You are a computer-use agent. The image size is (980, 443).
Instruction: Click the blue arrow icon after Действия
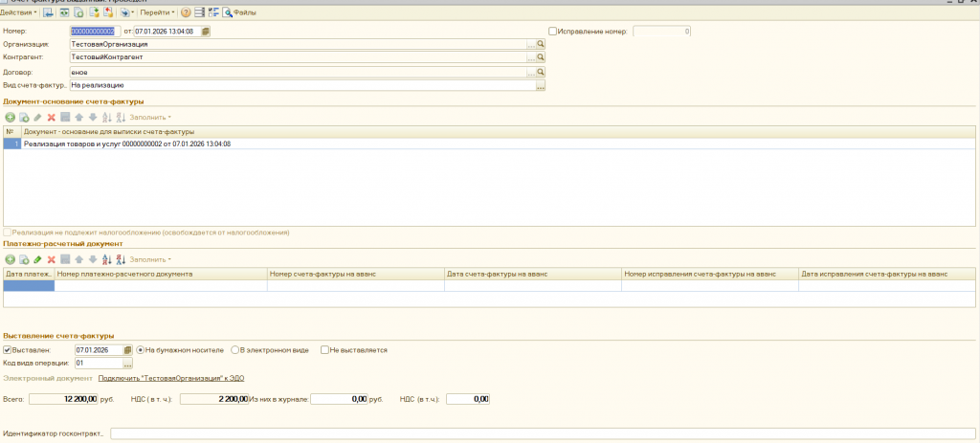click(x=48, y=12)
